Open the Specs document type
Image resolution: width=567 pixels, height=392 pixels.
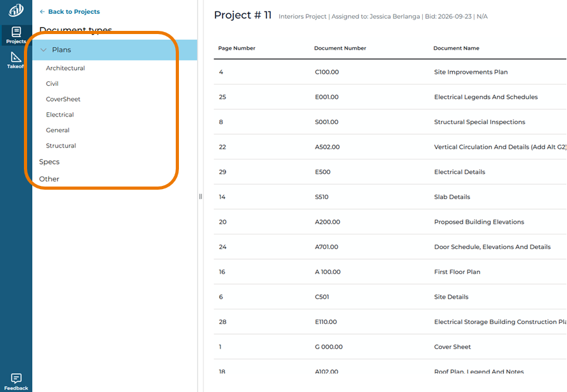click(49, 161)
